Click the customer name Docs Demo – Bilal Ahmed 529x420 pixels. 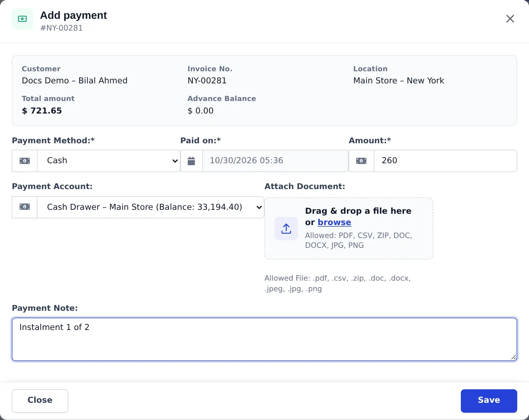[74, 81]
